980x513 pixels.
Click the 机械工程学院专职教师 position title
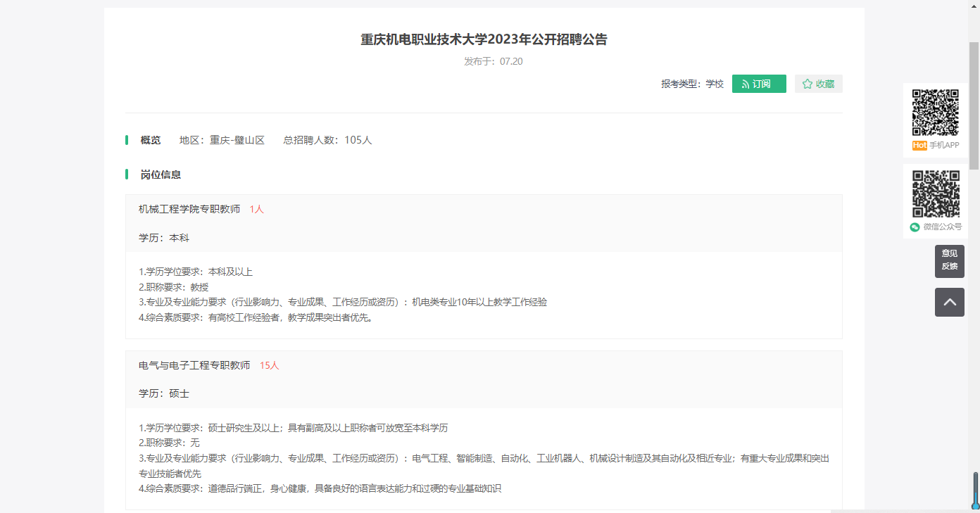click(189, 209)
